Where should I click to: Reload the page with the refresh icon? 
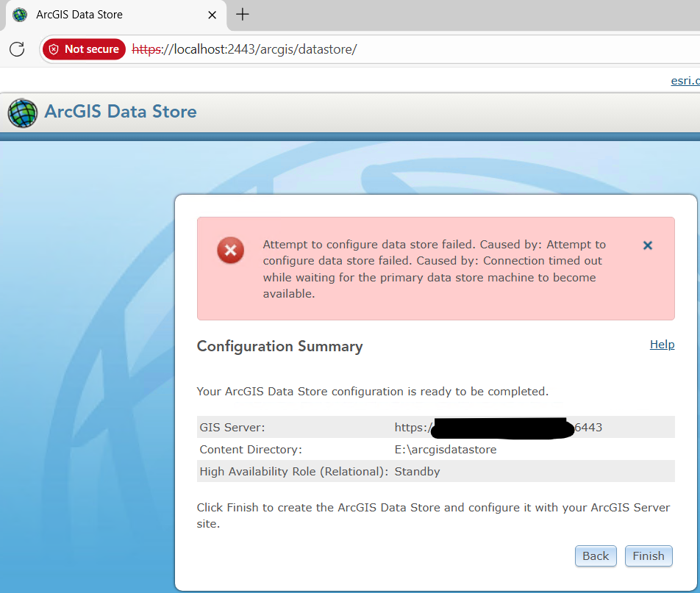pyautogui.click(x=17, y=49)
